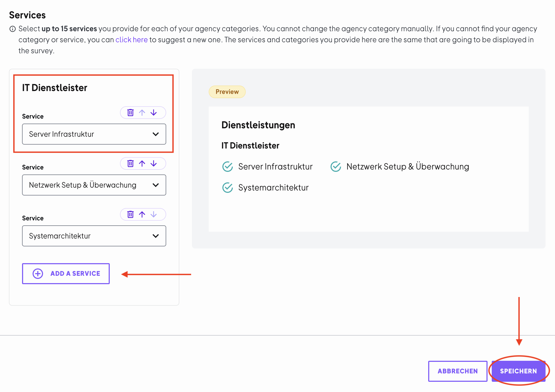555x392 pixels.
Task: Move Systemarchitektur service up
Action: pyautogui.click(x=142, y=214)
